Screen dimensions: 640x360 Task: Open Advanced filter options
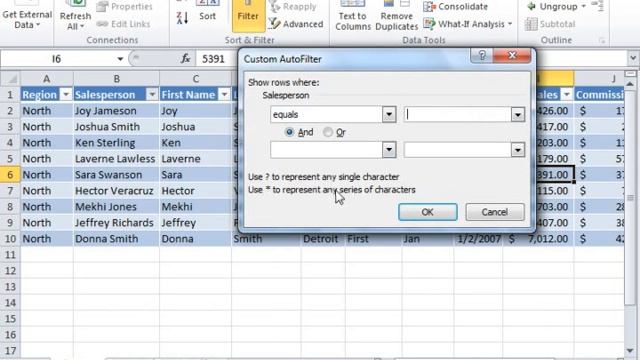296,24
